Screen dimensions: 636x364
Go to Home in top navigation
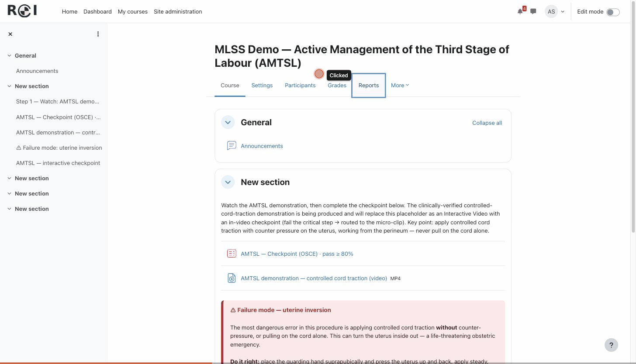click(x=69, y=11)
